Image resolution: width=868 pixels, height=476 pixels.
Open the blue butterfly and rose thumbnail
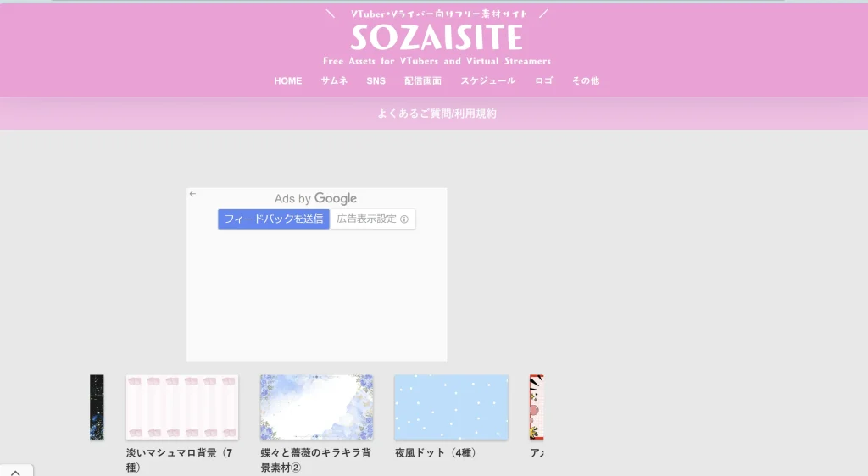316,407
